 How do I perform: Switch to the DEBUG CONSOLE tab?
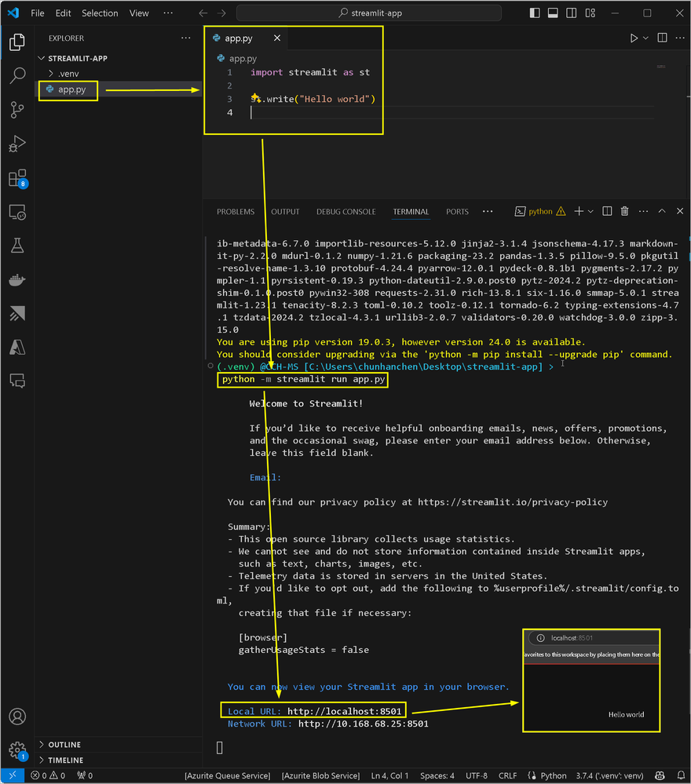click(x=345, y=212)
